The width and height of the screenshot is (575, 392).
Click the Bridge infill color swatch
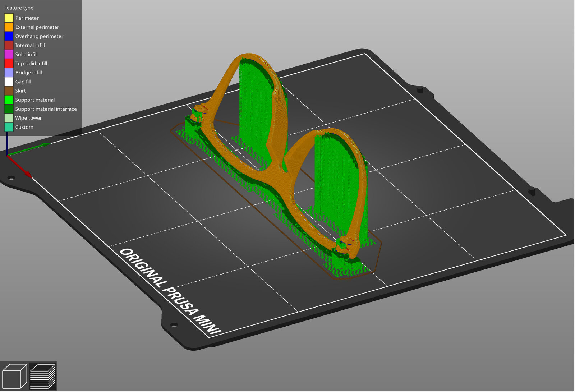pos(9,73)
